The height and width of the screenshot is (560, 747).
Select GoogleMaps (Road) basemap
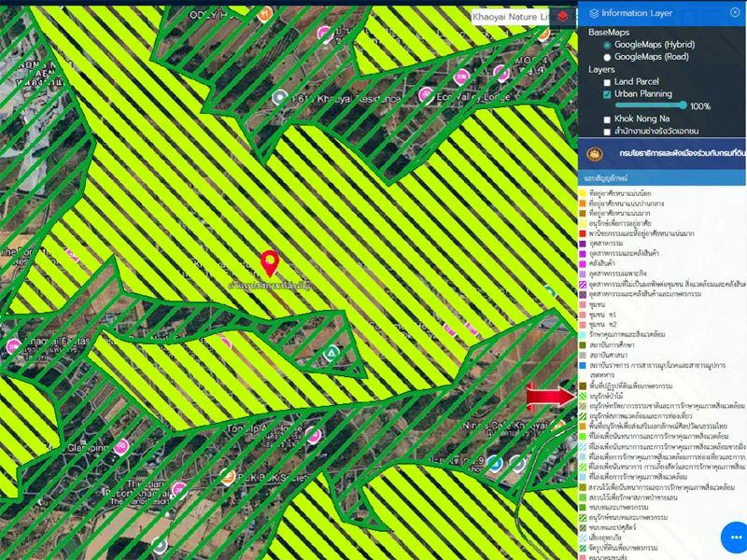tap(607, 57)
